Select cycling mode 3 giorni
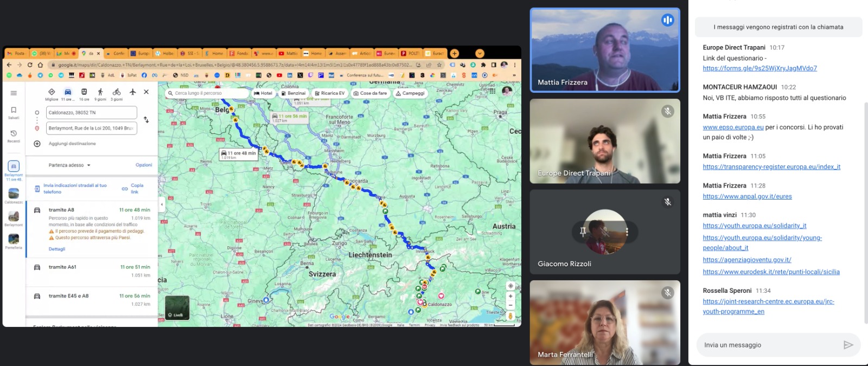The image size is (868, 366). click(117, 94)
